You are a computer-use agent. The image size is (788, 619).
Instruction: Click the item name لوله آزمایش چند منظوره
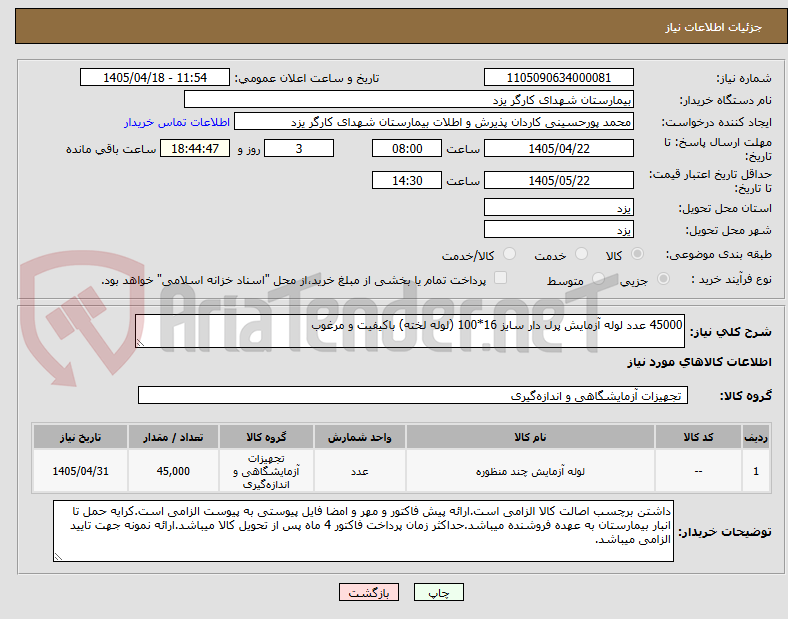(530, 471)
